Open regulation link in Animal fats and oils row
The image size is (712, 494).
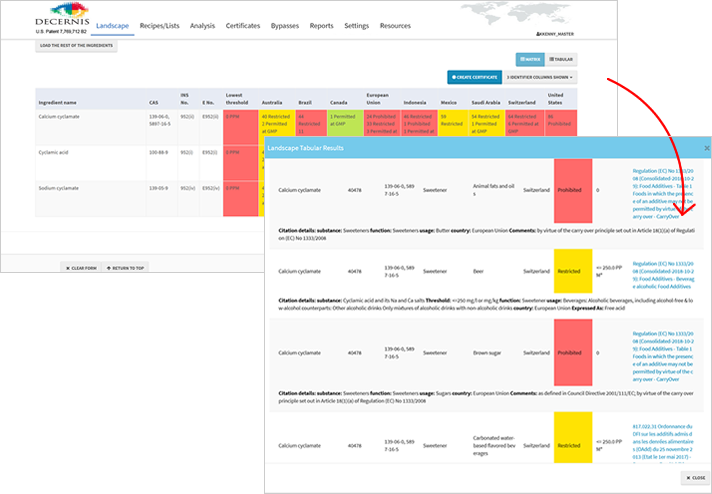click(663, 194)
